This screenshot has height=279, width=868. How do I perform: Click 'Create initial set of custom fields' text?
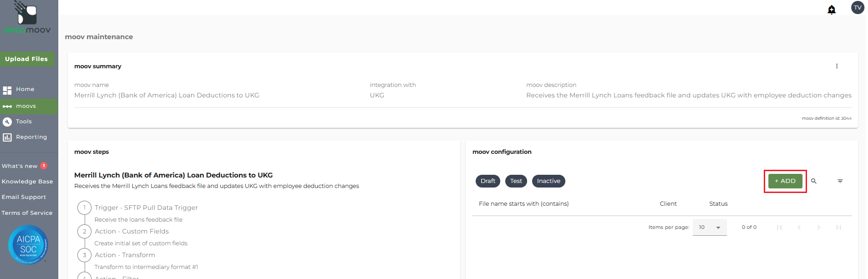141,243
